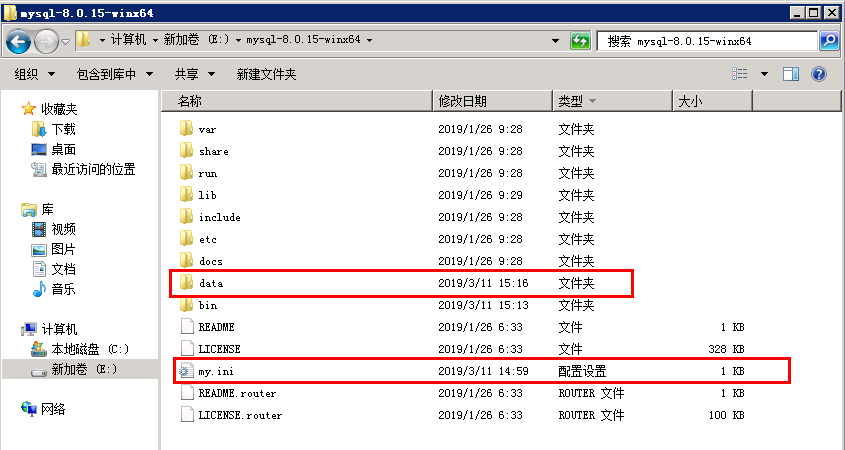
Task: Click 新建文件夹 button
Action: coord(266,74)
